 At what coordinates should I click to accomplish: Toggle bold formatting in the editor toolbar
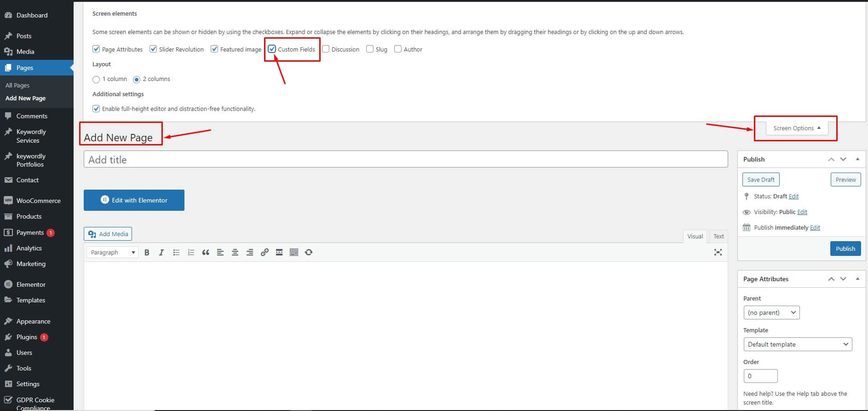click(x=147, y=252)
